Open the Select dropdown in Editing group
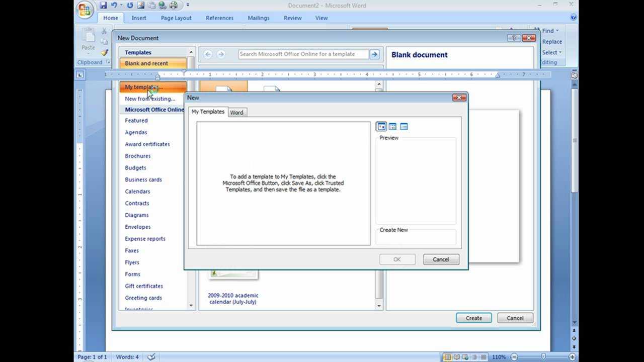Viewport: 644px width, 362px height. tap(551, 52)
